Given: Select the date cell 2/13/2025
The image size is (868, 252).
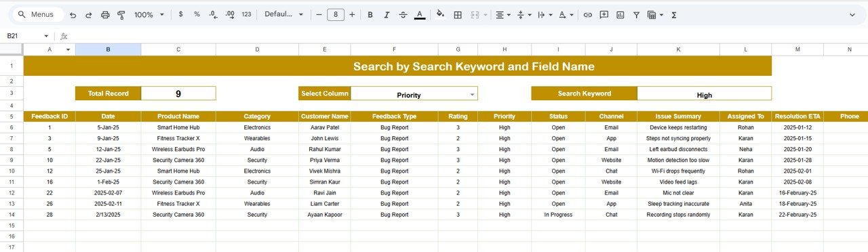Looking at the screenshot, I should 108,215.
